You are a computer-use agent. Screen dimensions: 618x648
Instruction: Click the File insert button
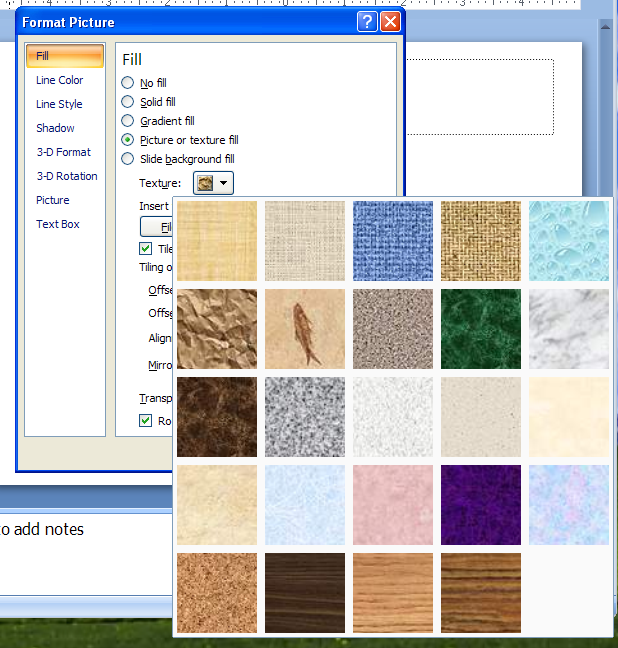click(x=157, y=227)
